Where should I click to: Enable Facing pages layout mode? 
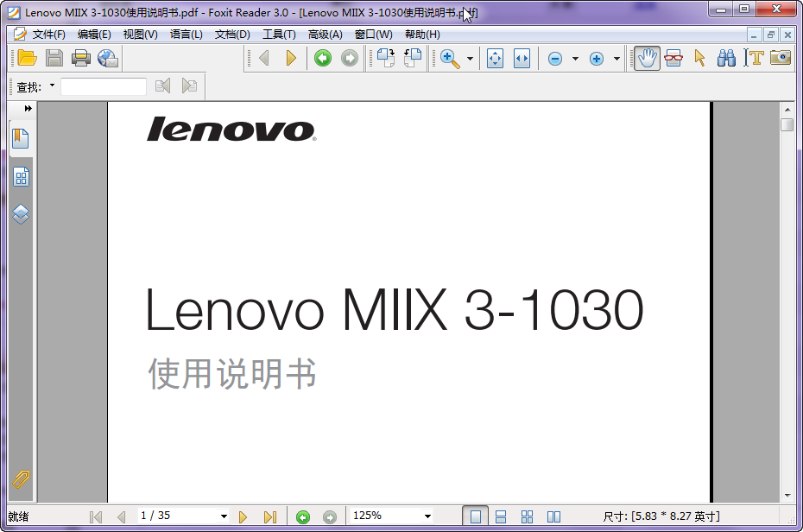[x=553, y=517]
